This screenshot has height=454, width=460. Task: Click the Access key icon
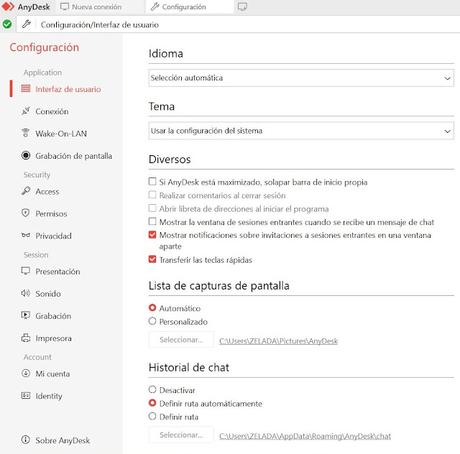click(26, 191)
